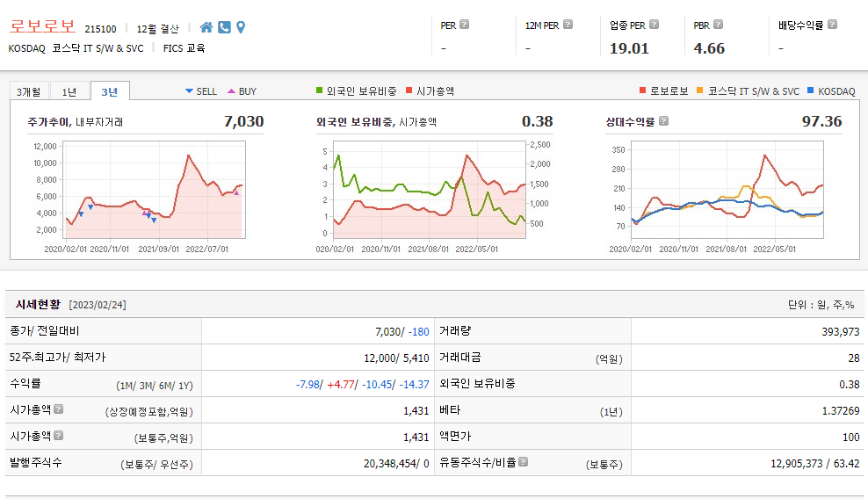Viewport: 868px width, 499px height.
Task: Click the 시세현황 section heading
Action: (38, 304)
